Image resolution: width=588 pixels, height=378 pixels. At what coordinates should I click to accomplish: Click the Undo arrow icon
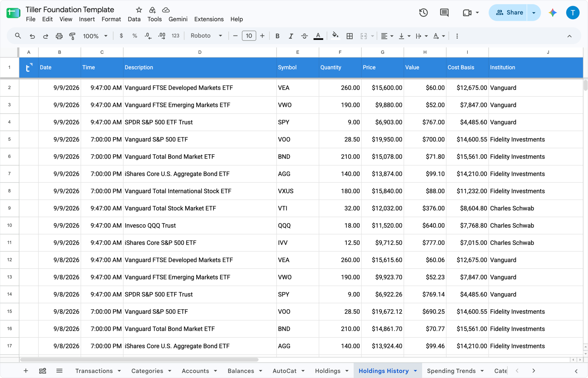[32, 36]
